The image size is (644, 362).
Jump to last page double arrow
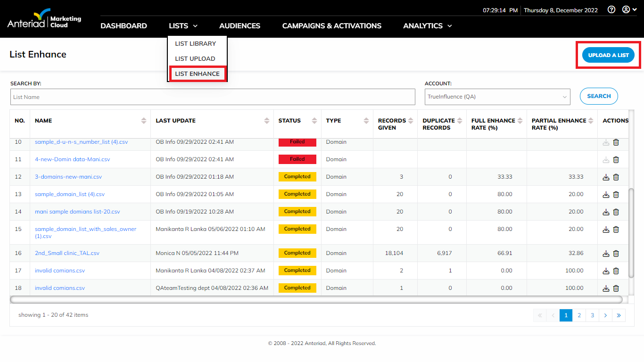[x=619, y=315]
